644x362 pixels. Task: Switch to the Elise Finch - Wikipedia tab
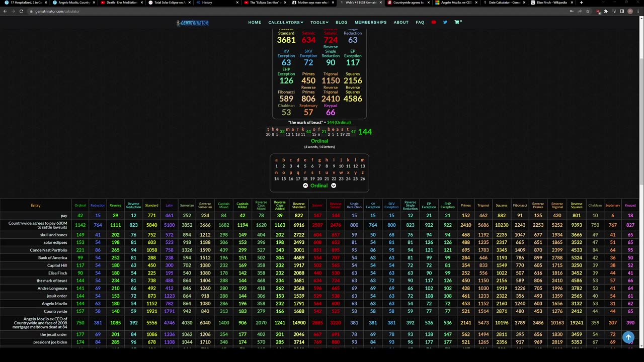point(551,3)
